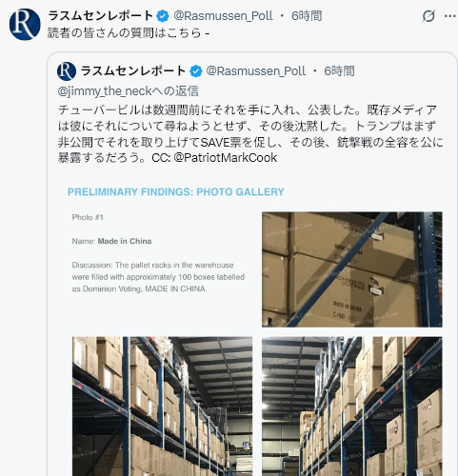The height and width of the screenshot is (476, 458).
Task: Open the Made in China boxes photo
Action: (x=352, y=269)
